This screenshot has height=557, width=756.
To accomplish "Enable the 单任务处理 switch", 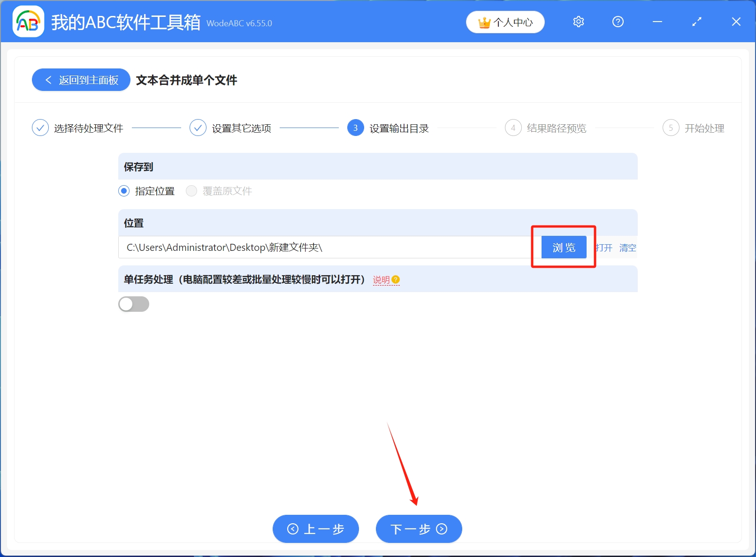I will click(133, 304).
